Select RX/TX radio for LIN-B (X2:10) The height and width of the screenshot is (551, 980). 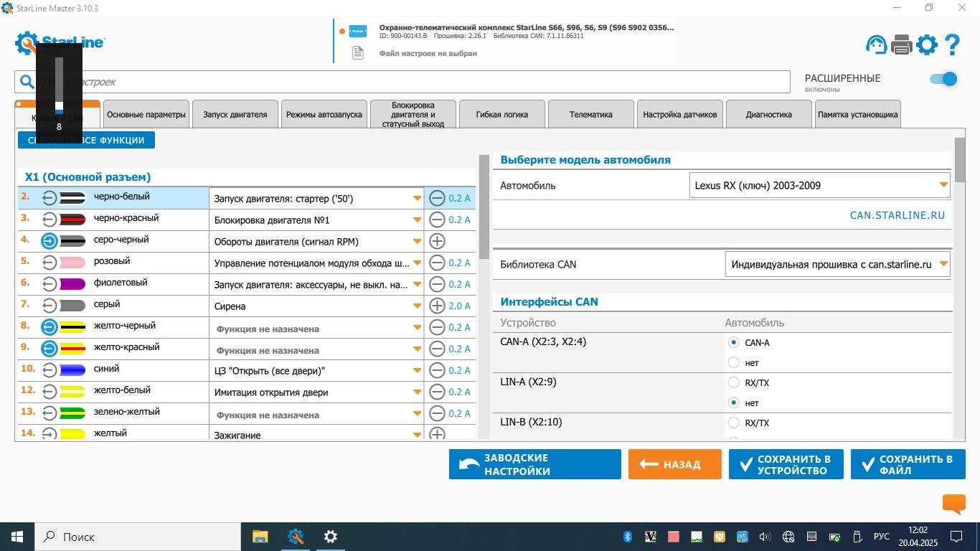point(733,423)
